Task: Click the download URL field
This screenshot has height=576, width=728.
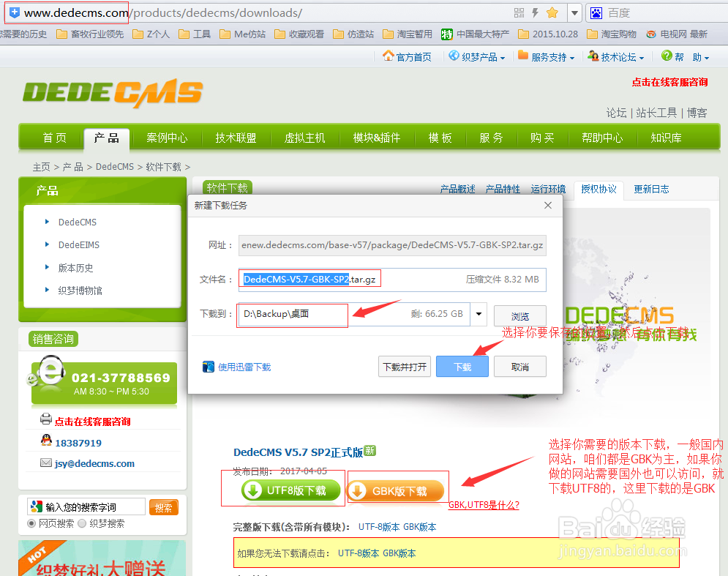Action: click(x=392, y=245)
